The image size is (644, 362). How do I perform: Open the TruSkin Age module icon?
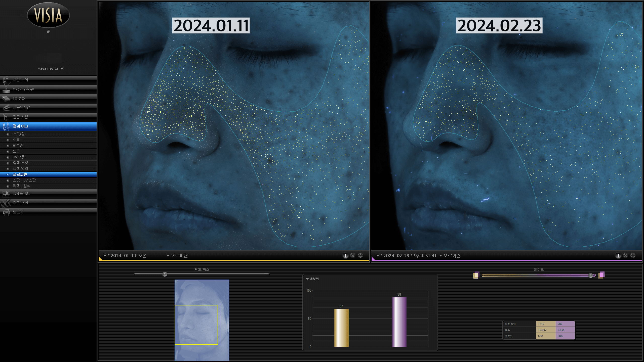[x=6, y=89]
